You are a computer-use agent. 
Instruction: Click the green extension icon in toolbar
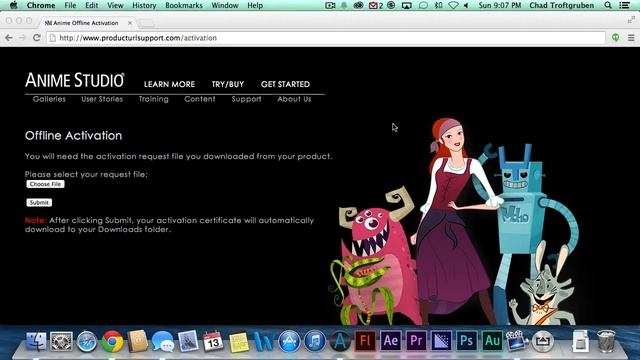click(616, 38)
